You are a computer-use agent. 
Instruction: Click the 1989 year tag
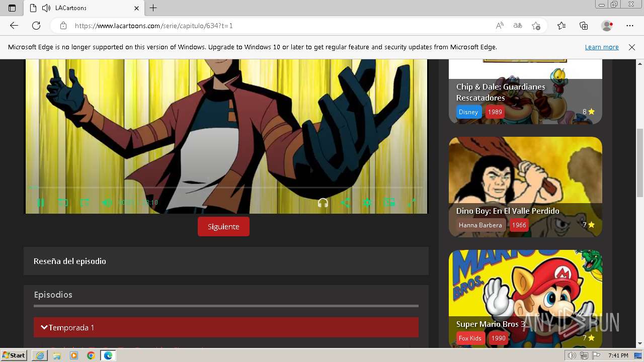coord(495,112)
